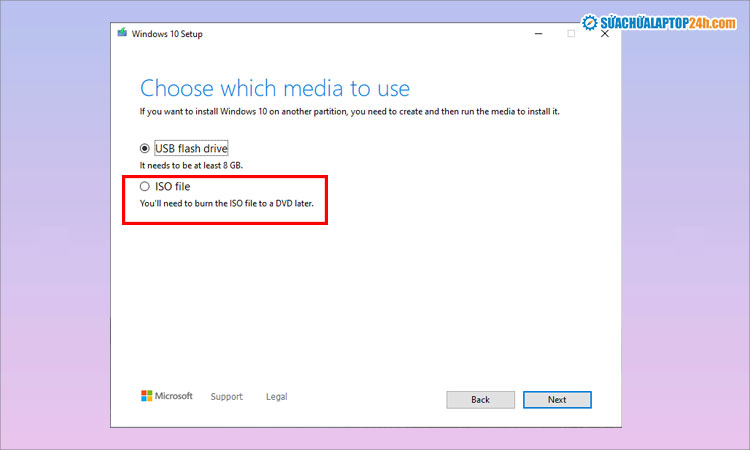The height and width of the screenshot is (450, 750).
Task: Select the ISO file radio button
Action: [x=145, y=186]
